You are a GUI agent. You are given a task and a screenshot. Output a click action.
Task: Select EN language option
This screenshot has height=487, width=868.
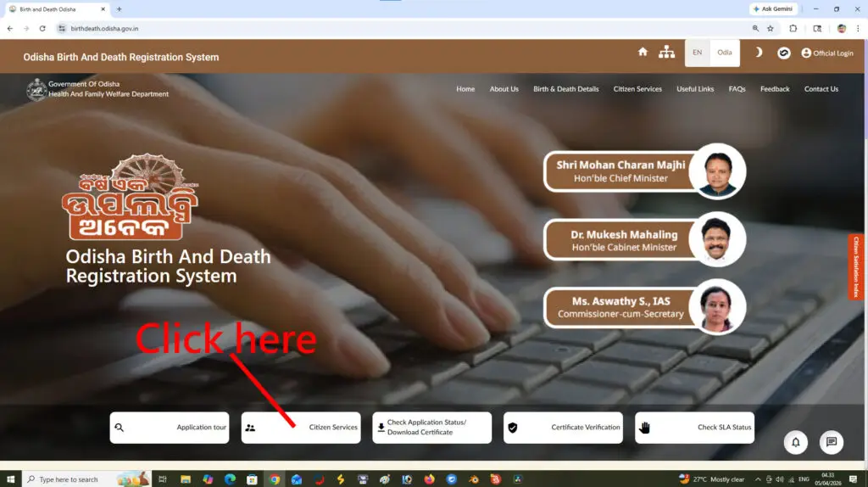click(x=697, y=53)
